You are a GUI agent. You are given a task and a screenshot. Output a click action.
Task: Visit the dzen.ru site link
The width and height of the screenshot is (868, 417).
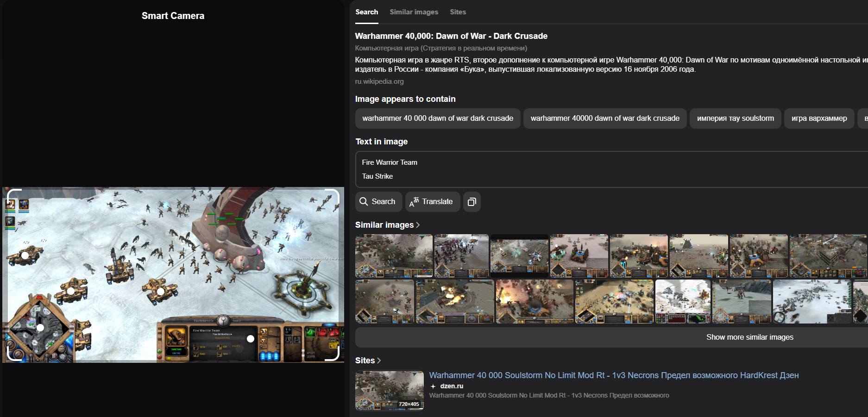click(452, 386)
